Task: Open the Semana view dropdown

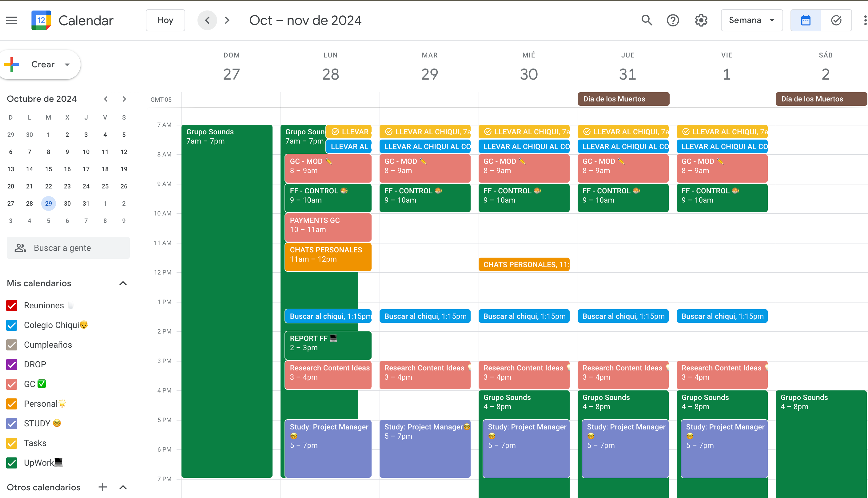Action: [752, 21]
